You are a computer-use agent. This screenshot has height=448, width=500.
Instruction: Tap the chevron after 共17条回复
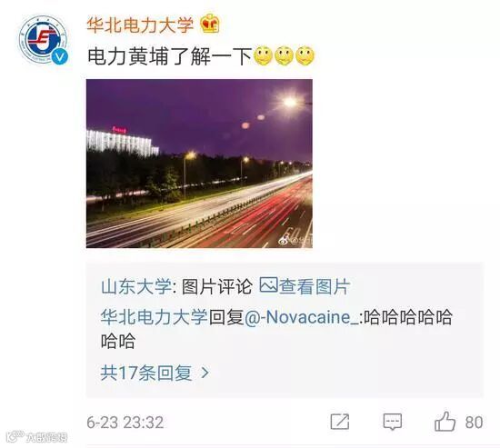[x=205, y=373]
